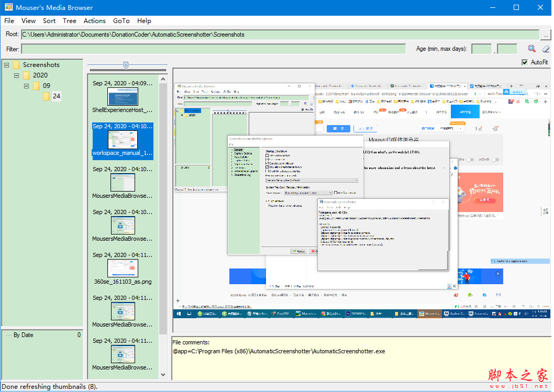Collapse the 09 tree node
554x392 pixels.
(x=27, y=86)
